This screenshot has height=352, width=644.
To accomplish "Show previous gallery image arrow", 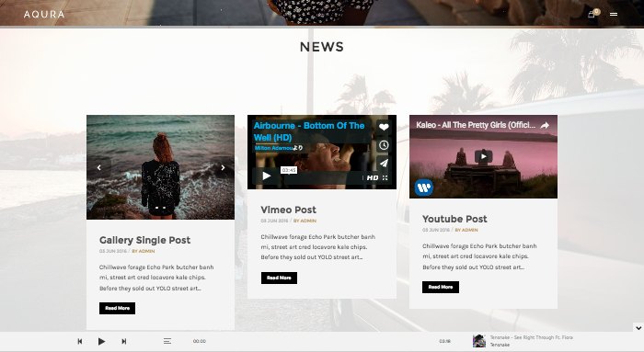I will pos(99,167).
